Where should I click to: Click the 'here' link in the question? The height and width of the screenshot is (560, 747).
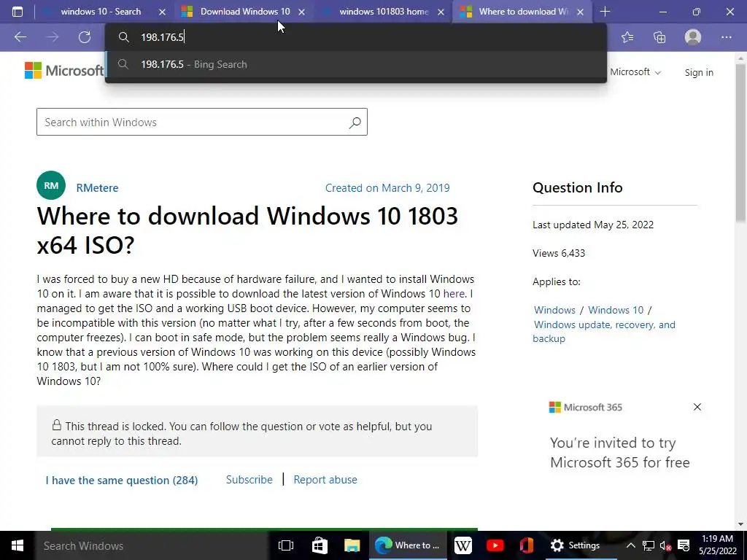454,294
